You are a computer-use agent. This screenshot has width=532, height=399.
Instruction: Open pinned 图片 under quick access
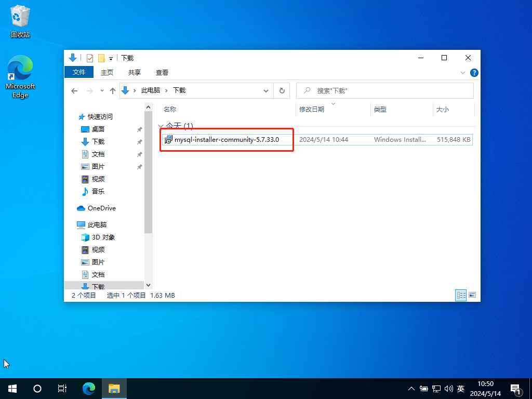98,167
